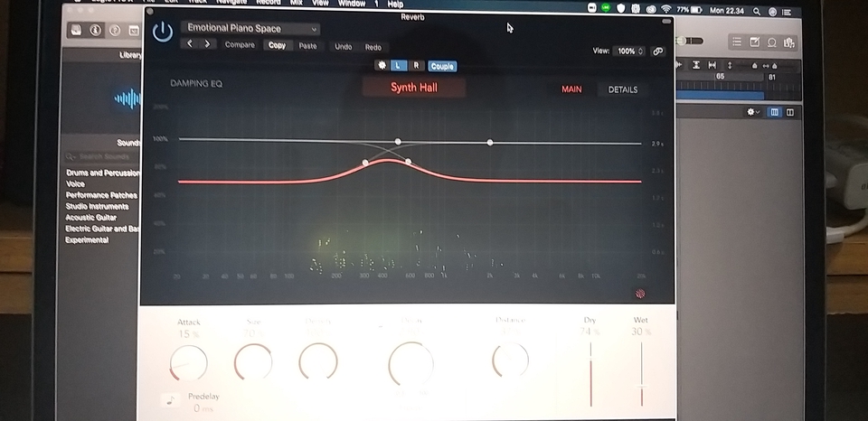The image size is (868, 421).
Task: Click the vertical zoom arrows icon
Action: coord(730,65)
